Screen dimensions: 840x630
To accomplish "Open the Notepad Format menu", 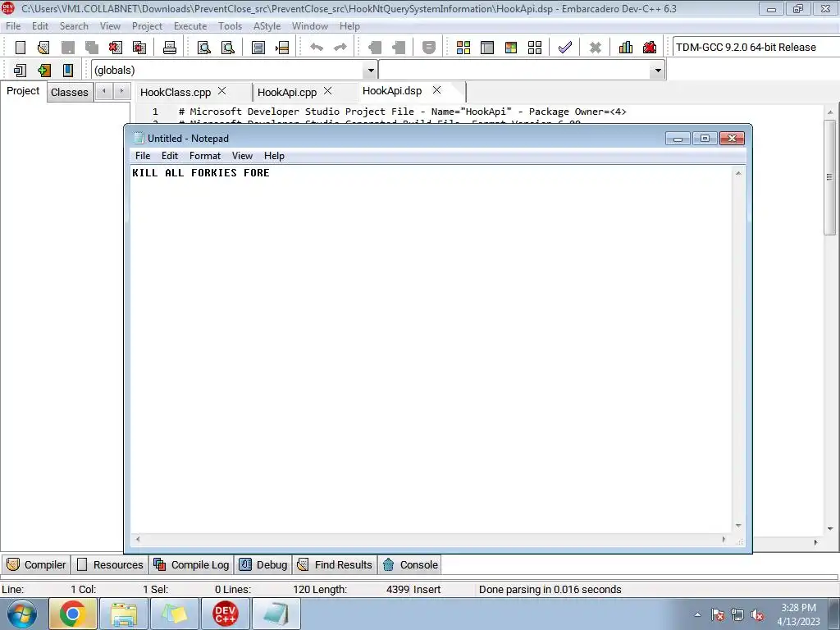I will tap(204, 156).
